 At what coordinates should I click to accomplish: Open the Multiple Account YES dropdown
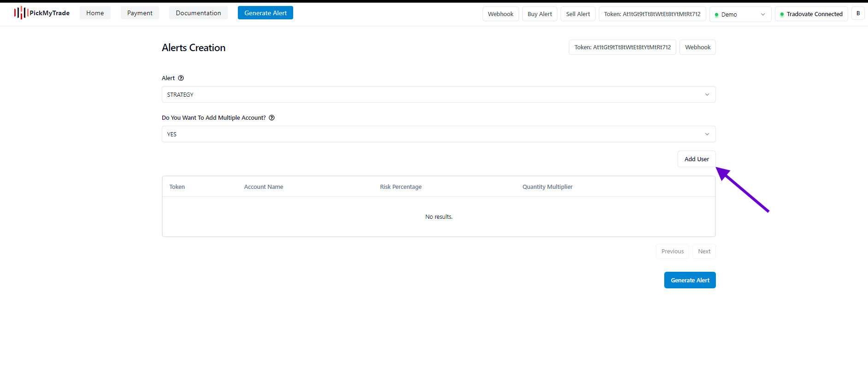pyautogui.click(x=438, y=134)
